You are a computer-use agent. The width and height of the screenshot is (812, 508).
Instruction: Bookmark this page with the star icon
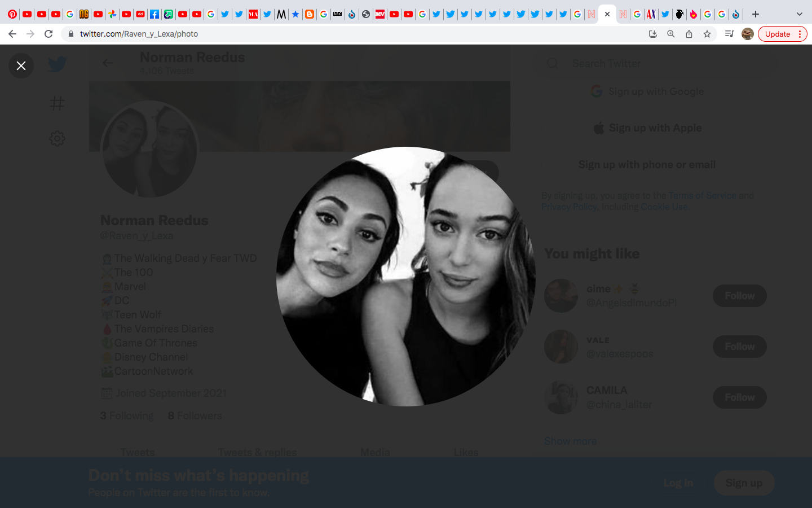coord(707,34)
